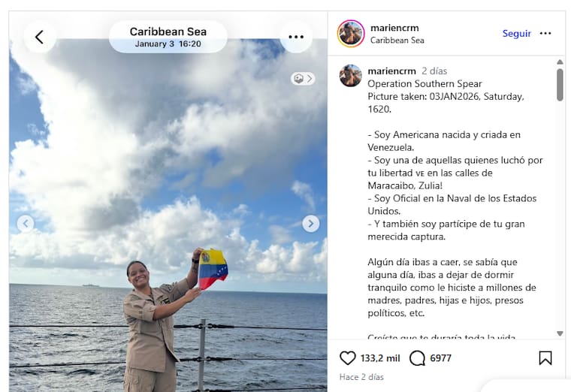571x392 pixels.
Task: Click the avatar next to the caption
Action: click(351, 76)
